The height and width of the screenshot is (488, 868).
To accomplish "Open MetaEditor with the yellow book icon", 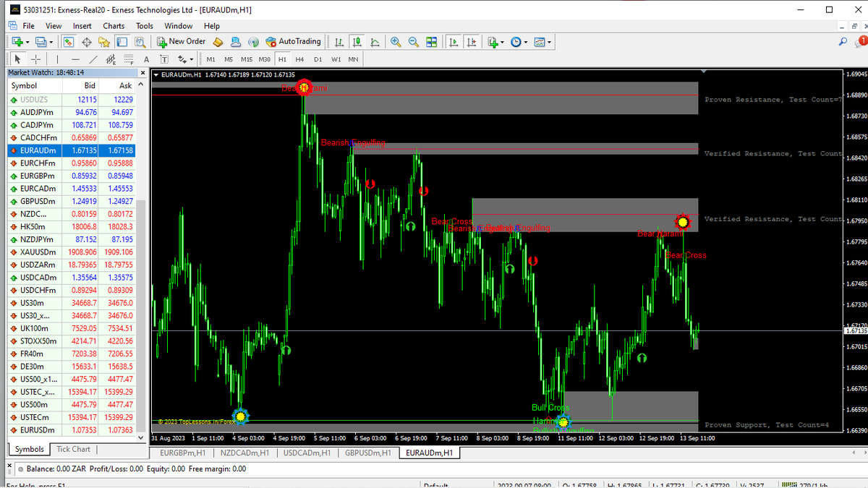I will [217, 42].
